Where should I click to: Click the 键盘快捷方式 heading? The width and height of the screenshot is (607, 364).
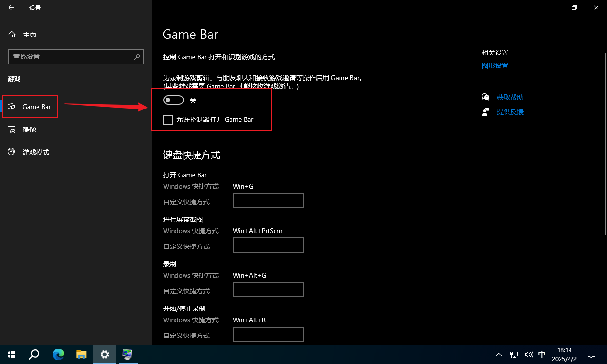pyautogui.click(x=192, y=155)
